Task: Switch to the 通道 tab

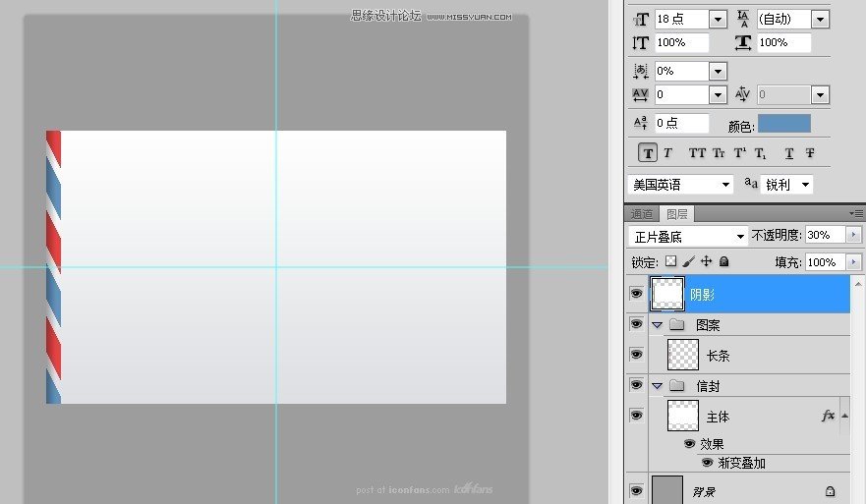Action: (642, 214)
